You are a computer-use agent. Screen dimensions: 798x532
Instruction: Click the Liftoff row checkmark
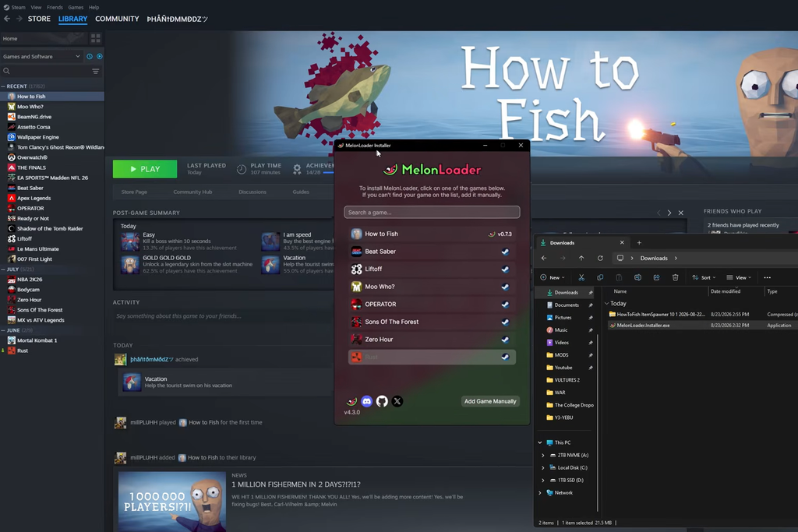coord(505,269)
